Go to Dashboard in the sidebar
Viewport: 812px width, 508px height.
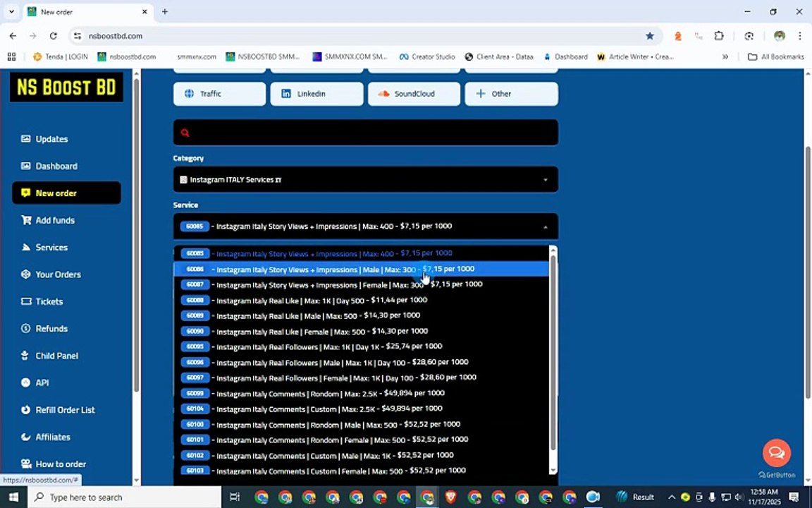49,166
